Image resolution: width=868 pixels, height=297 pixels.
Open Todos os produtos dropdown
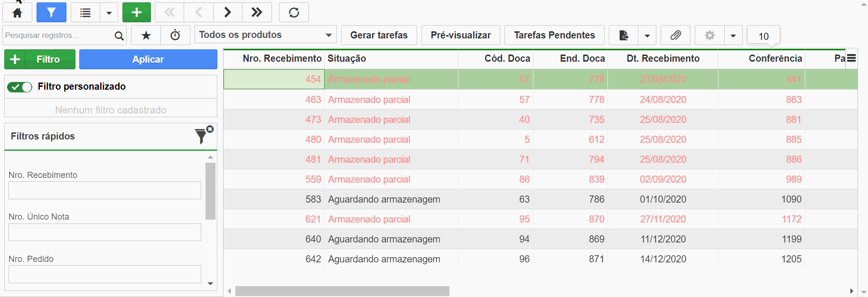point(265,35)
